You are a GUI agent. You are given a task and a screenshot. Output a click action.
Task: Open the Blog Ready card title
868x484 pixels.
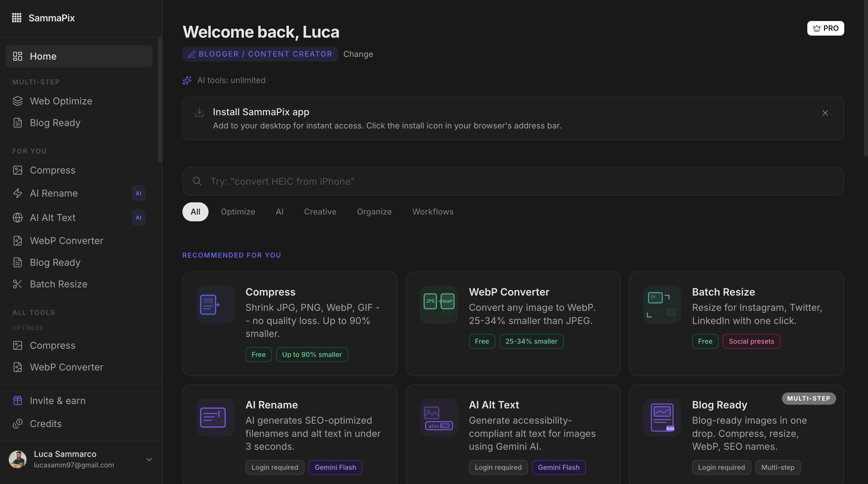point(719,405)
